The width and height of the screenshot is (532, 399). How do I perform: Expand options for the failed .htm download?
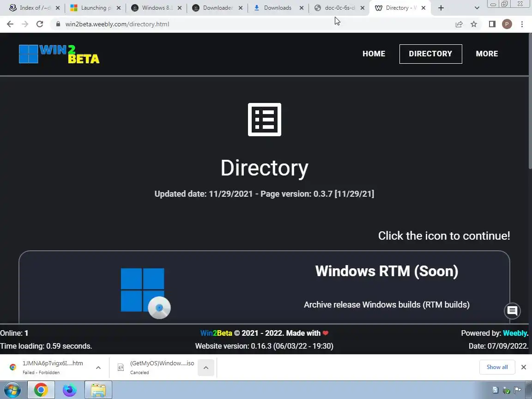[x=98, y=368]
